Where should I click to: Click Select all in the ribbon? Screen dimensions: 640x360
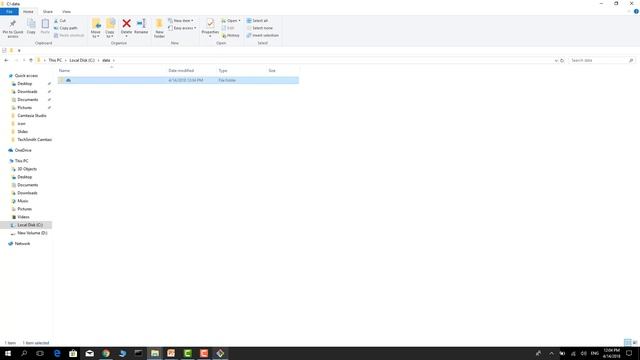(257, 20)
